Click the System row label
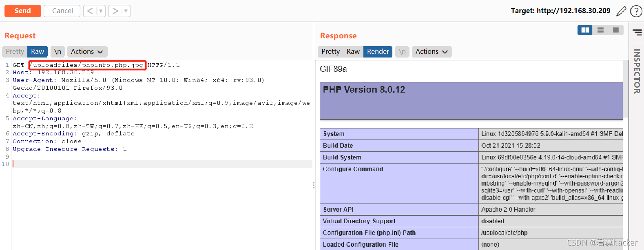Image resolution: width=644 pixels, height=250 pixels. pyautogui.click(x=334, y=134)
